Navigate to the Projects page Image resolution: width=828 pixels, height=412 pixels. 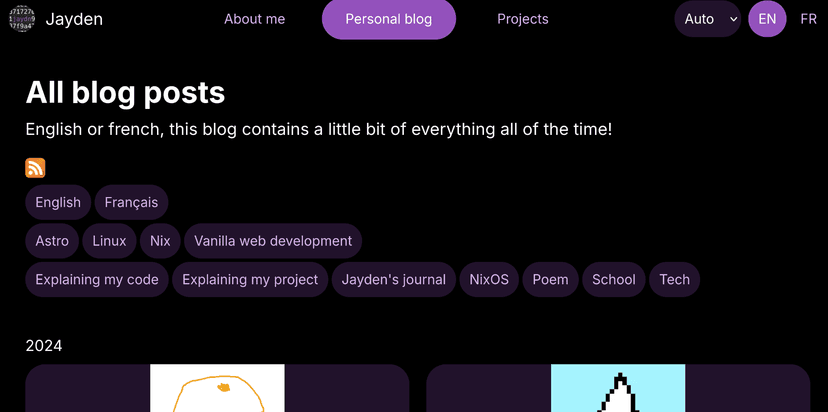[x=522, y=19]
